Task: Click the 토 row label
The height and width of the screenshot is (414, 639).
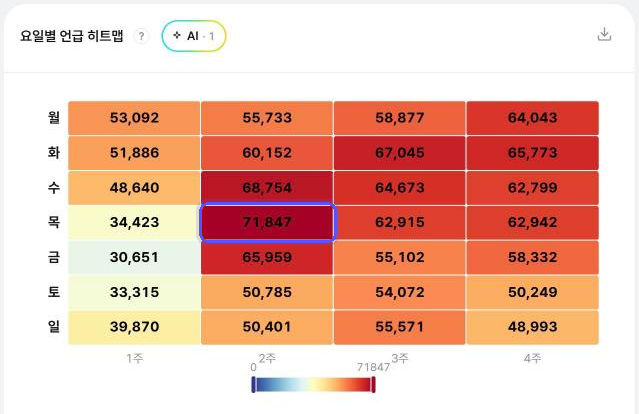Action: click(54, 292)
